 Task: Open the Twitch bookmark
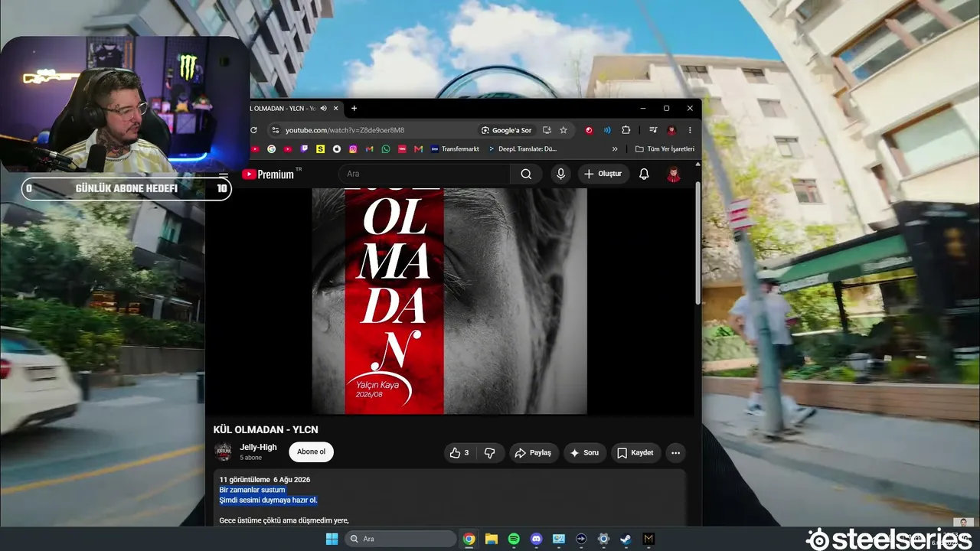pos(305,149)
